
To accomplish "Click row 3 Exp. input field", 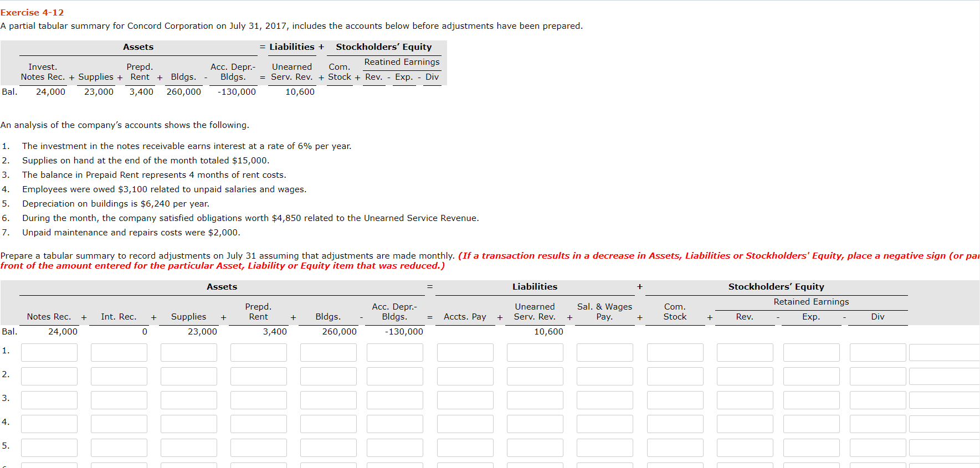I will 812,400.
